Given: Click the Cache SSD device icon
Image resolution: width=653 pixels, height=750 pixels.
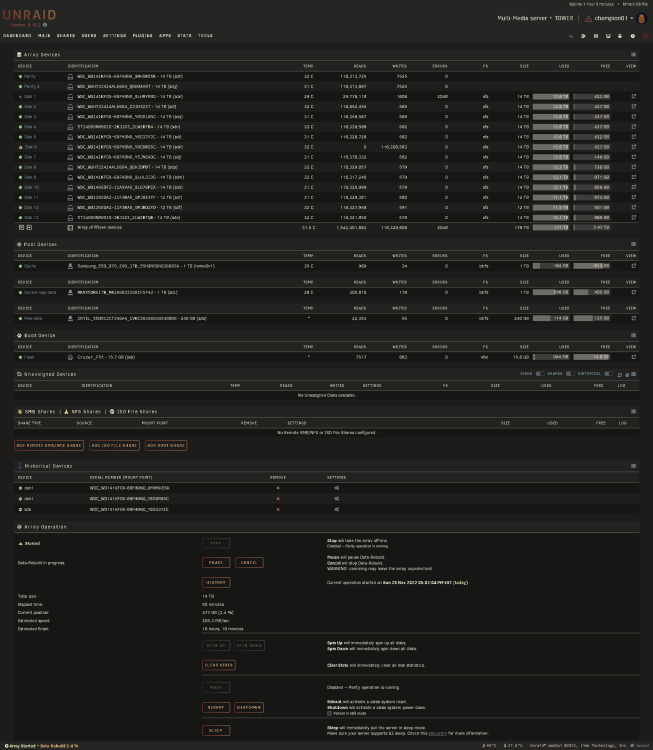Looking at the screenshot, I should (70, 266).
